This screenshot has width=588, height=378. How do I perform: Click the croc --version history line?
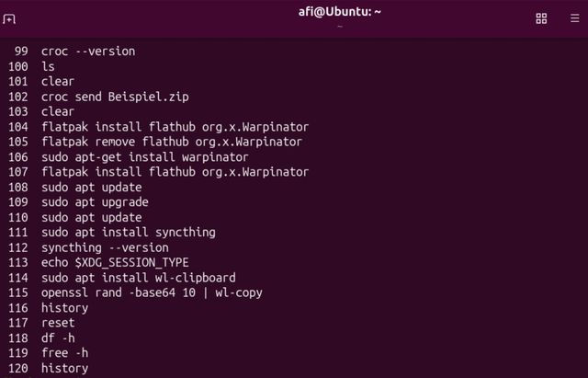click(88, 52)
